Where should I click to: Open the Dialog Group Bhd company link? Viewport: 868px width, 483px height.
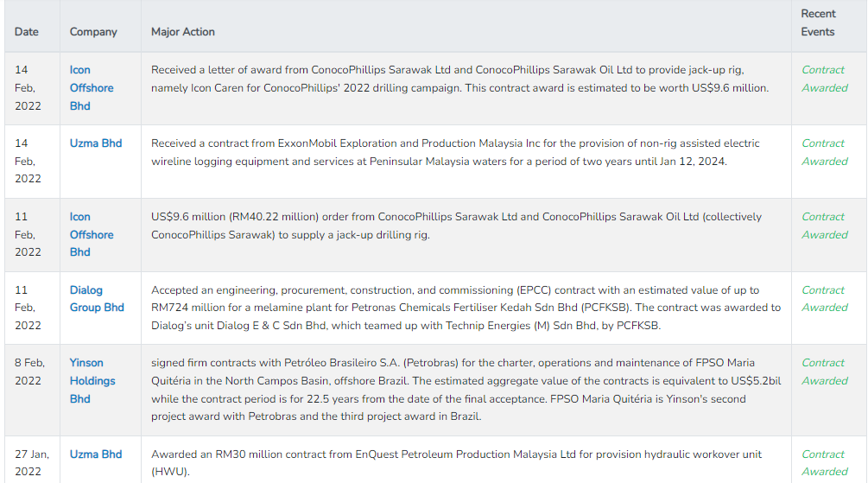[97, 299]
